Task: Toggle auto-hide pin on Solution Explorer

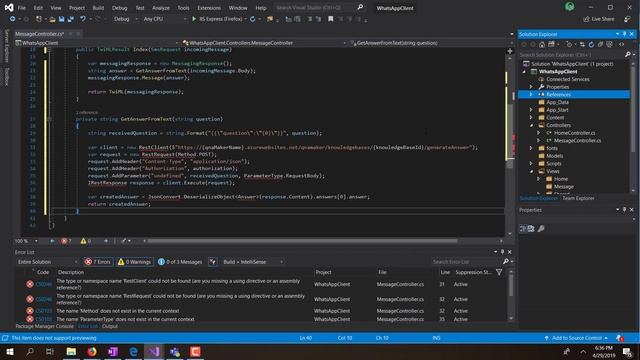Action: pos(624,34)
